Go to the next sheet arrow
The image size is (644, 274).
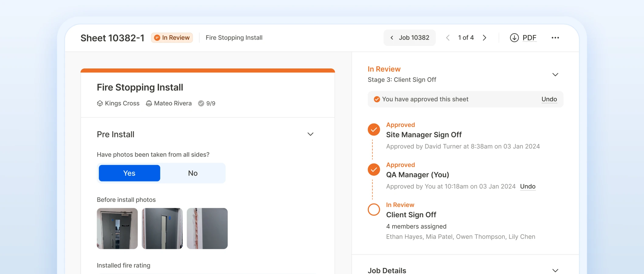[485, 38]
